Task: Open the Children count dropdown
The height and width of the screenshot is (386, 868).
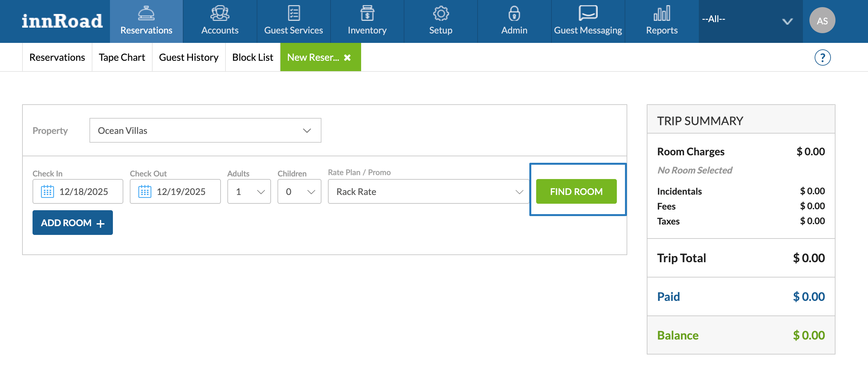Action: [x=299, y=191]
